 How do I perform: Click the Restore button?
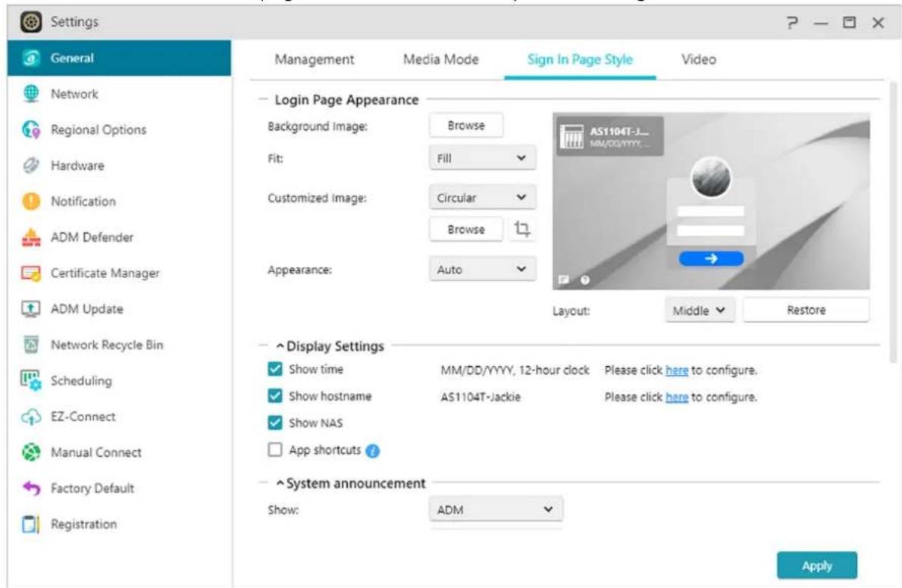[806, 310]
